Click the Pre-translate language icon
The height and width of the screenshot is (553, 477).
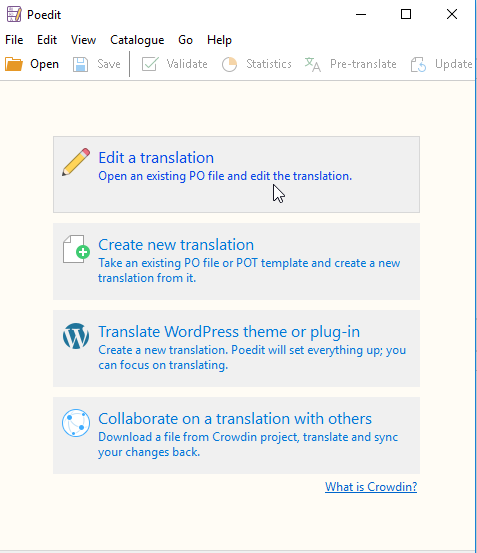(312, 65)
